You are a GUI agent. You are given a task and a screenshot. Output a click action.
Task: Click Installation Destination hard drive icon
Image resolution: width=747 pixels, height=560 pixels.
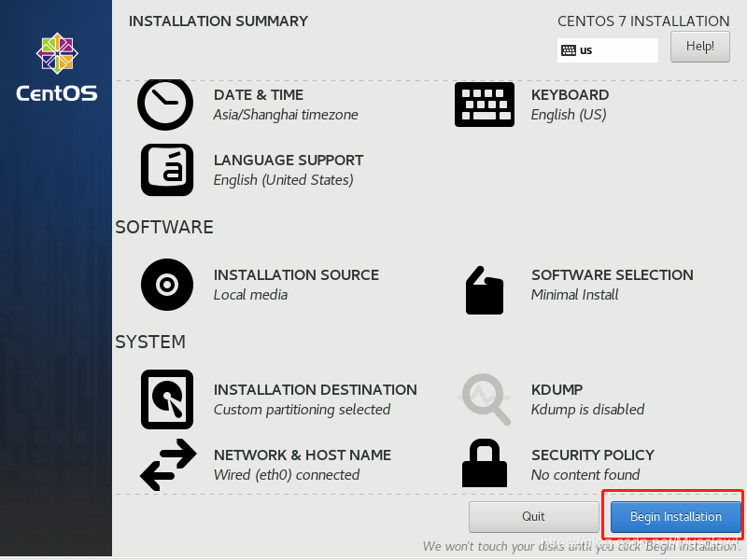click(x=167, y=399)
